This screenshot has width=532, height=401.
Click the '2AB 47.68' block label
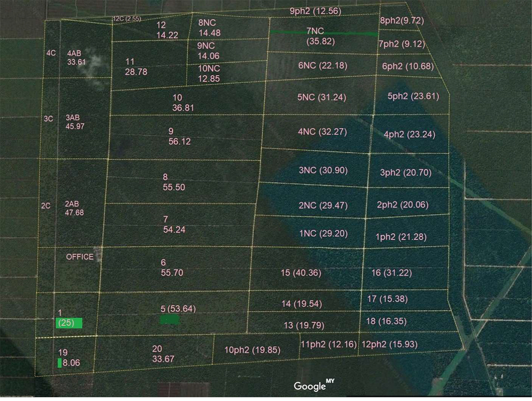click(x=74, y=208)
